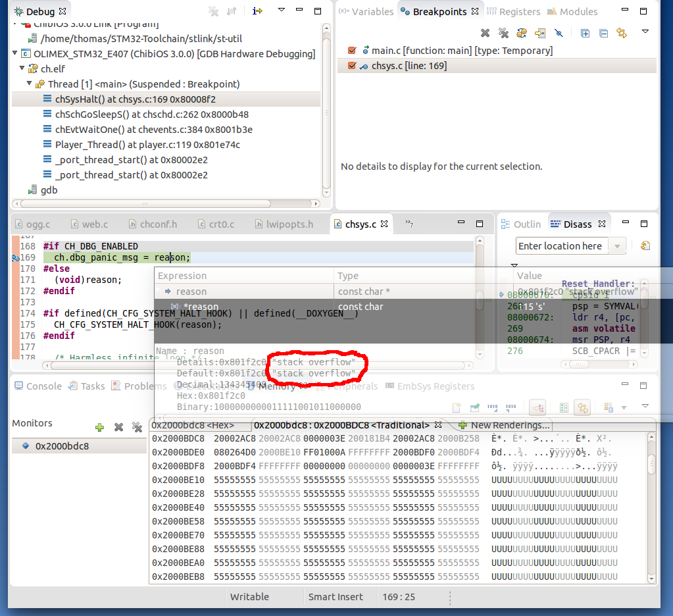
Task: Collapse Thread [1] main node
Action: click(x=30, y=84)
